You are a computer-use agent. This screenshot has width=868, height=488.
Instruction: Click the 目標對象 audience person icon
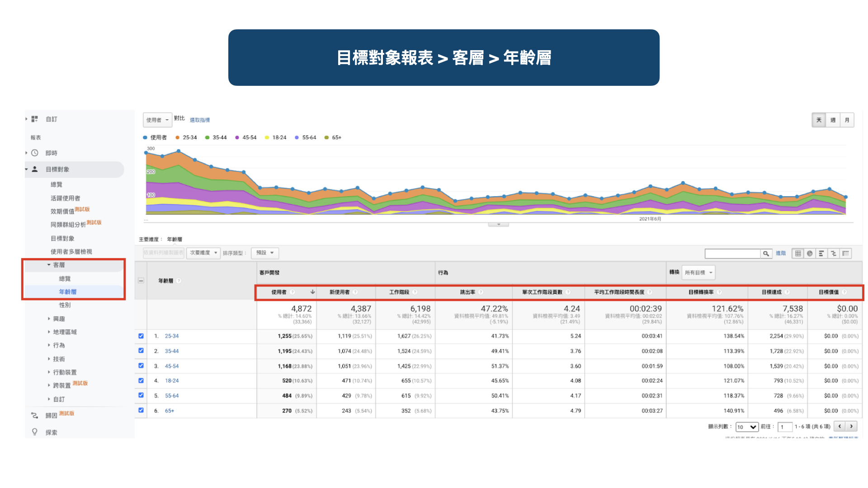34,169
